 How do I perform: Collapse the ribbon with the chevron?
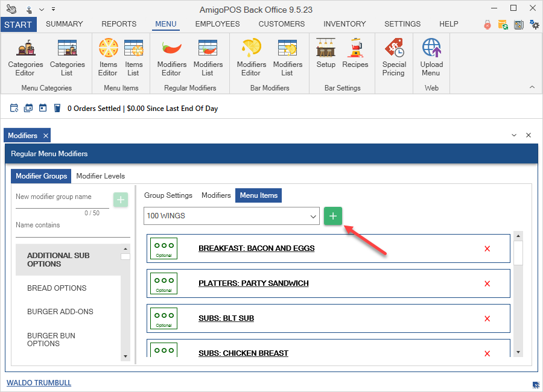(x=532, y=87)
